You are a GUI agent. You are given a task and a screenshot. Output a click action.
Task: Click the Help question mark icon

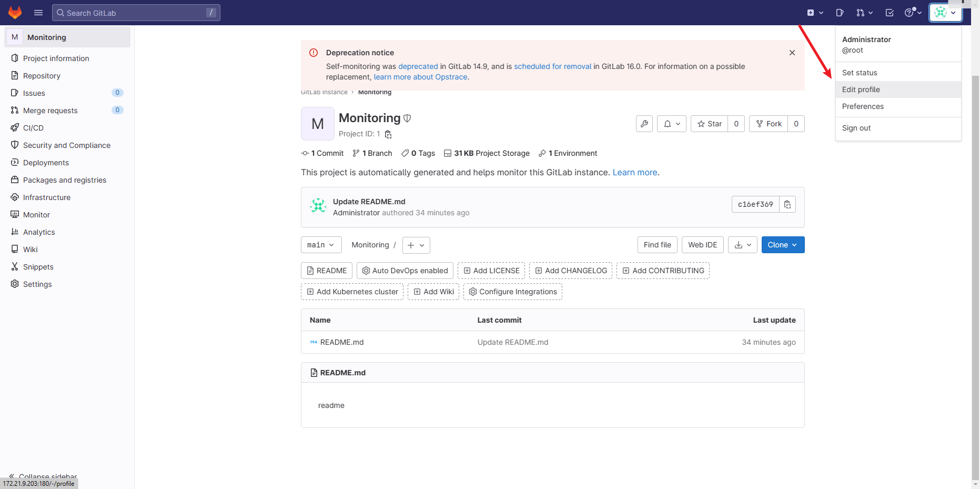point(911,12)
